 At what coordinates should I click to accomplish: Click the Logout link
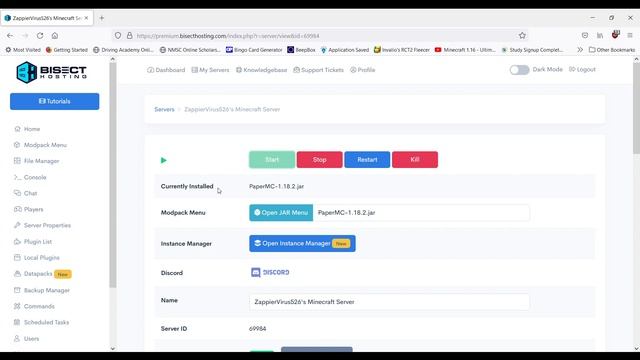point(582,69)
